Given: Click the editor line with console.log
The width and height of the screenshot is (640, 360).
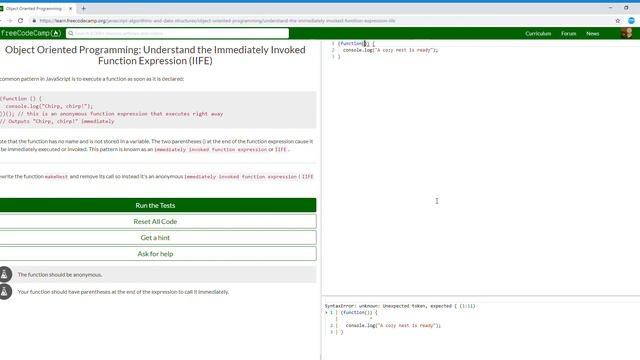Looking at the screenshot, I should pyautogui.click(x=390, y=50).
